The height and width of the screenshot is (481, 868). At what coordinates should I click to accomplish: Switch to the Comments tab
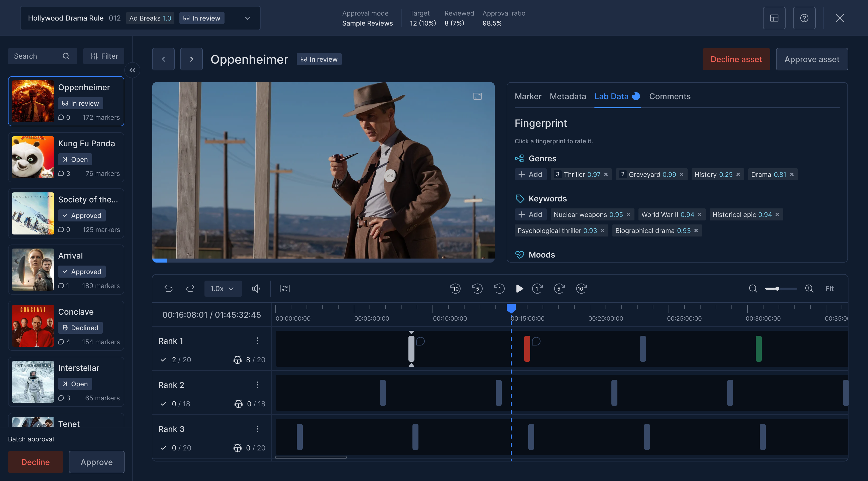[x=670, y=97]
